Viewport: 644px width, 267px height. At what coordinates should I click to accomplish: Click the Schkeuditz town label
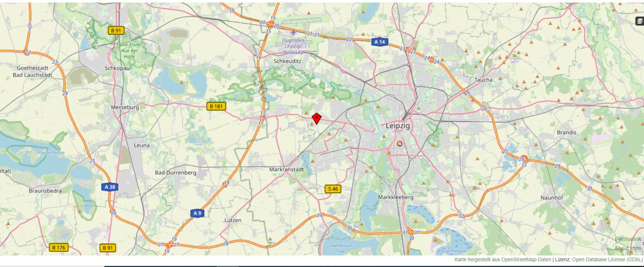click(287, 61)
